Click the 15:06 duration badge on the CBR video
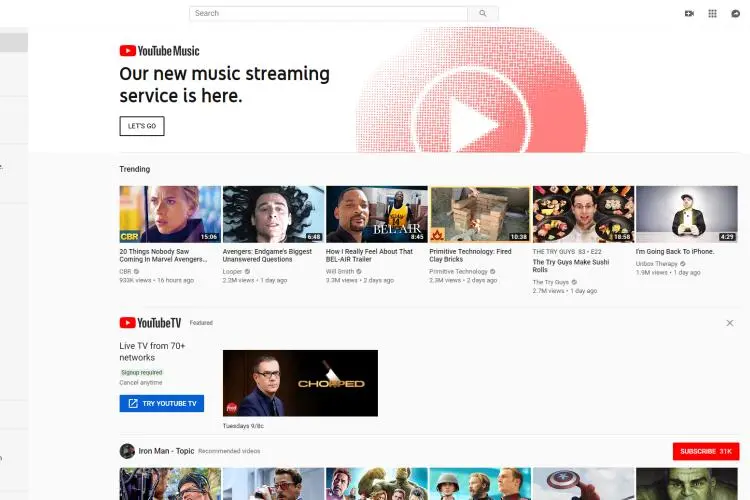The height and width of the screenshot is (500, 750). (x=209, y=237)
